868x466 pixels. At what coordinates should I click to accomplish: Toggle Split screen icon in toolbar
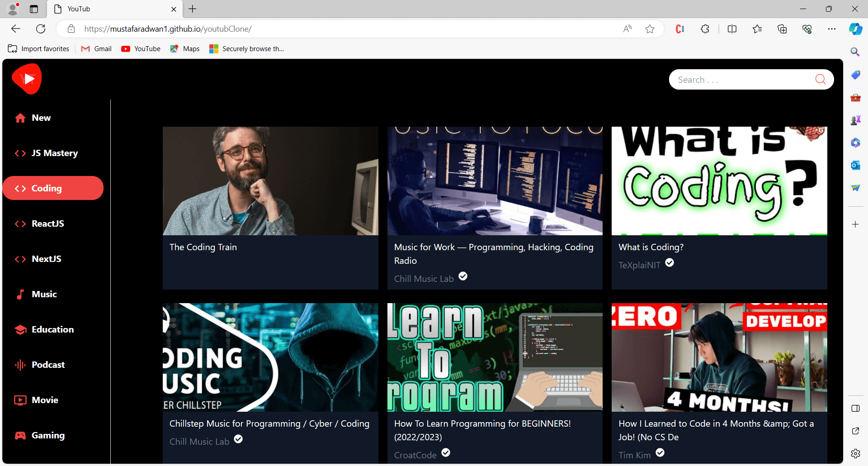[732, 29]
